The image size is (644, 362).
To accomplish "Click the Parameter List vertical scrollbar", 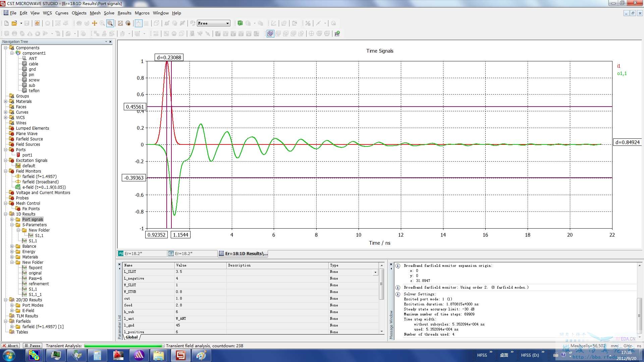I will [381, 298].
